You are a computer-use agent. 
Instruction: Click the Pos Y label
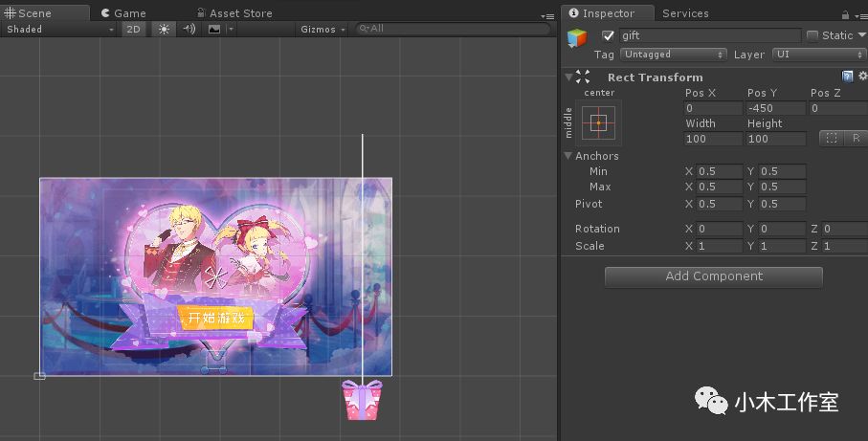point(762,93)
